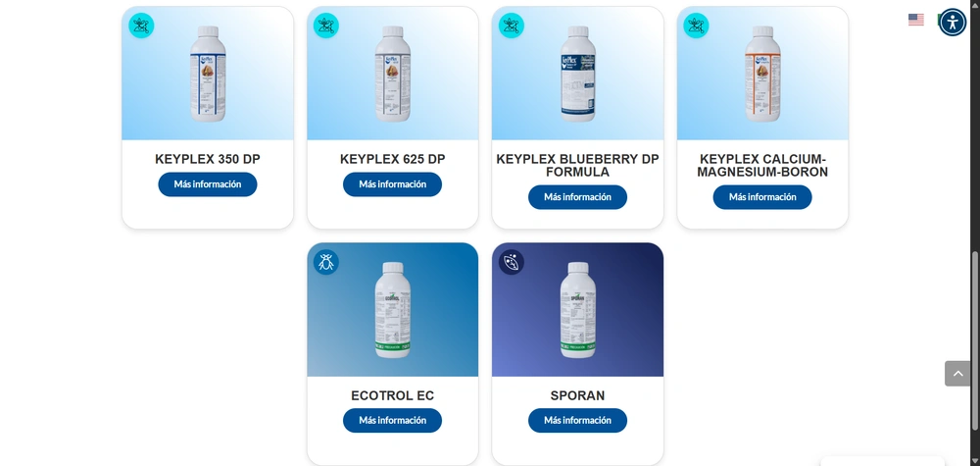Open Más información for Keyplex Blueberry DP Formula
This screenshot has height=466, width=980.
tap(577, 197)
